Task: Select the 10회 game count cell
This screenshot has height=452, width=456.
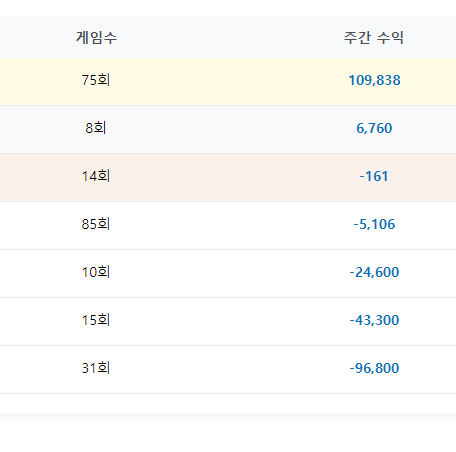Action: click(96, 272)
